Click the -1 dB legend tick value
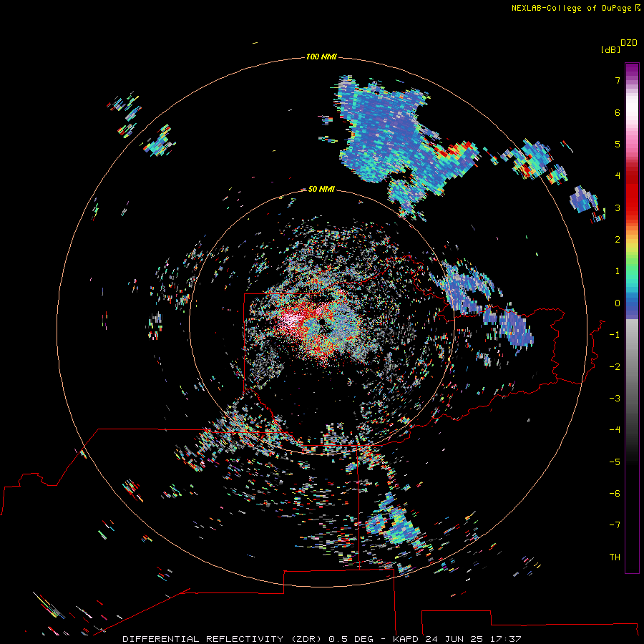644x644 pixels. click(615, 335)
